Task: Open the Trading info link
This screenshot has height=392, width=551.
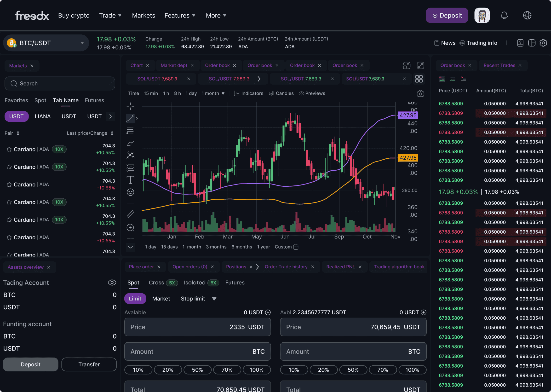Action: (x=478, y=43)
